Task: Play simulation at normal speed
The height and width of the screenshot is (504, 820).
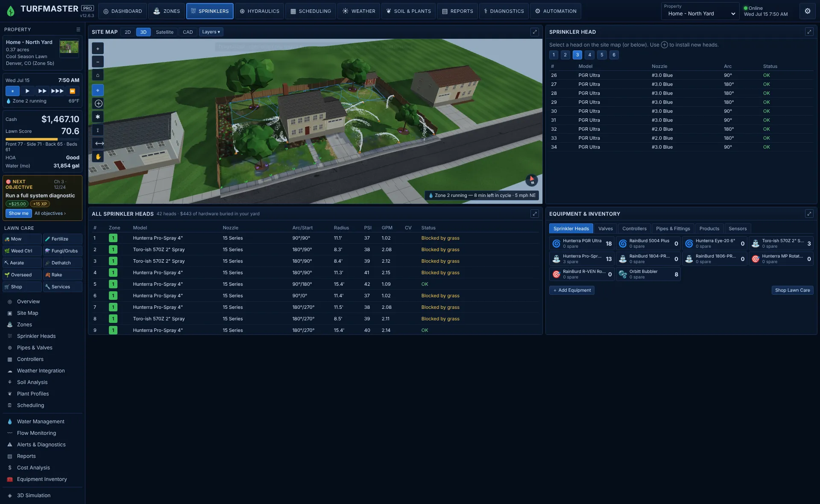Action: 27,91
